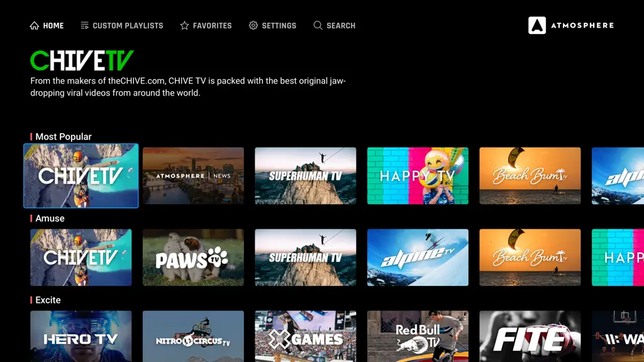
Task: Open Alpine TV in Amuse row
Action: 418,257
